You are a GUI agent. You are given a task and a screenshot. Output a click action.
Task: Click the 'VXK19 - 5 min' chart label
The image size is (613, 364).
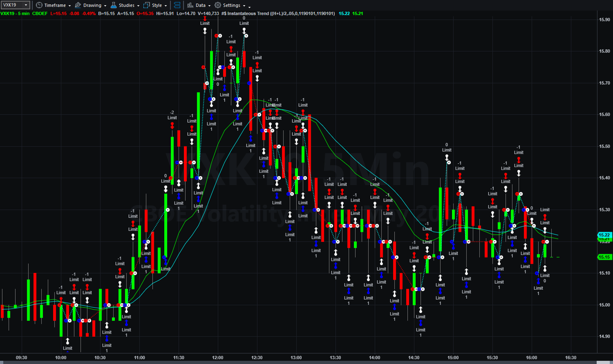14,13
